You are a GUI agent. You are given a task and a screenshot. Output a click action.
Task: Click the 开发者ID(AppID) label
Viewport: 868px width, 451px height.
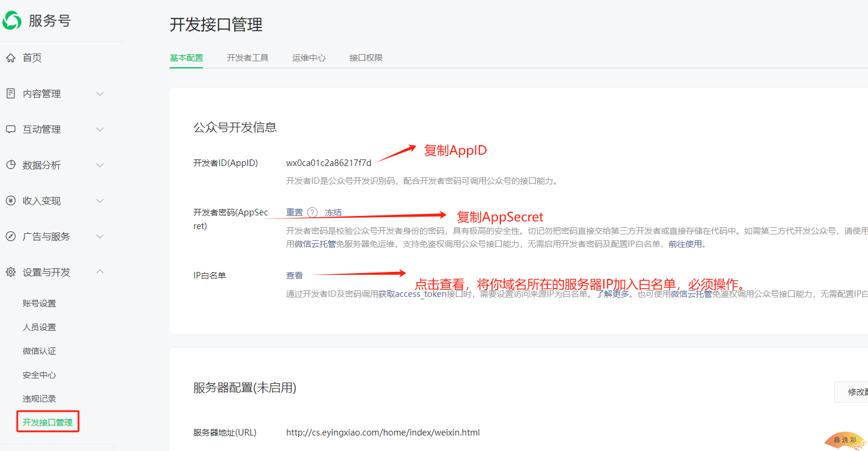click(225, 163)
